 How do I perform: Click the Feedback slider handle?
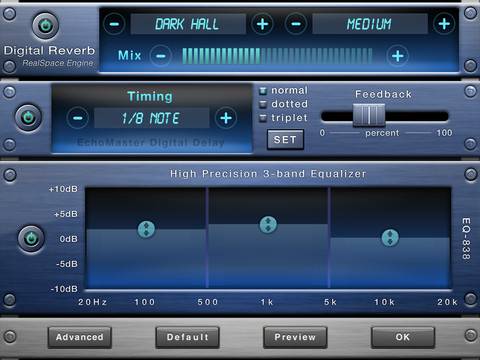369,115
